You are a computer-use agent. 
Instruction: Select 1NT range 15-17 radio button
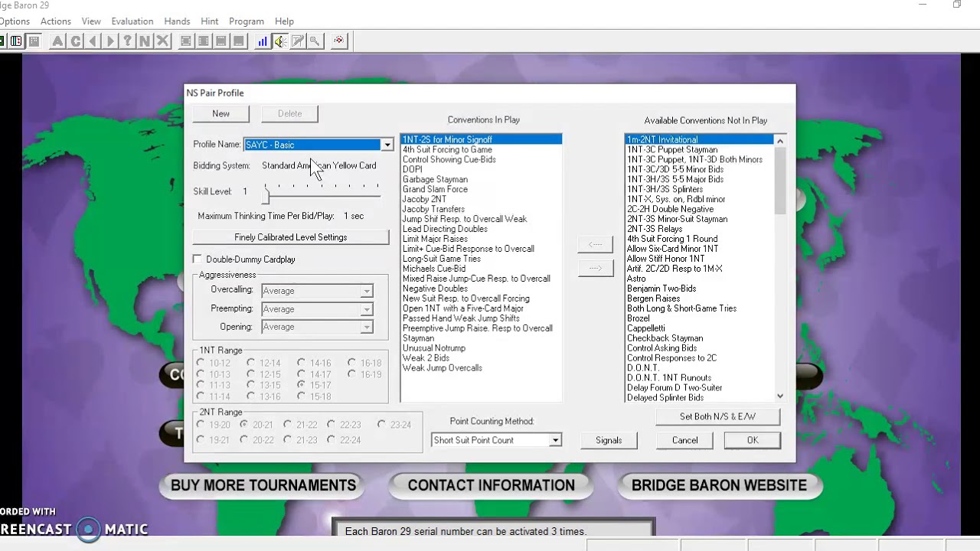302,385
